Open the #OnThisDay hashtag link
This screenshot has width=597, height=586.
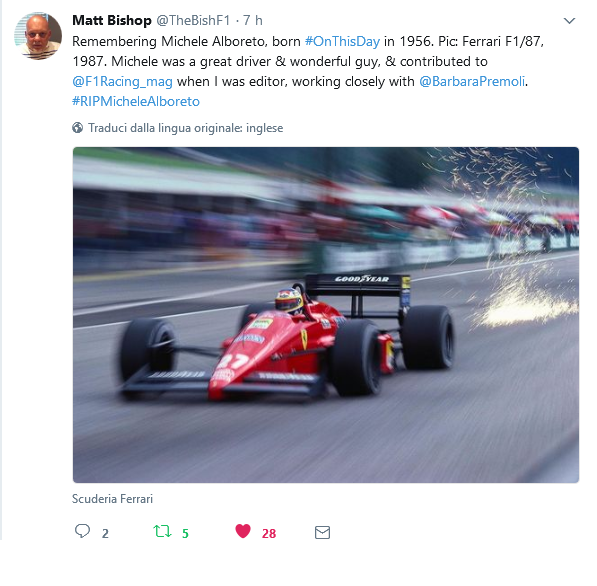pos(342,41)
